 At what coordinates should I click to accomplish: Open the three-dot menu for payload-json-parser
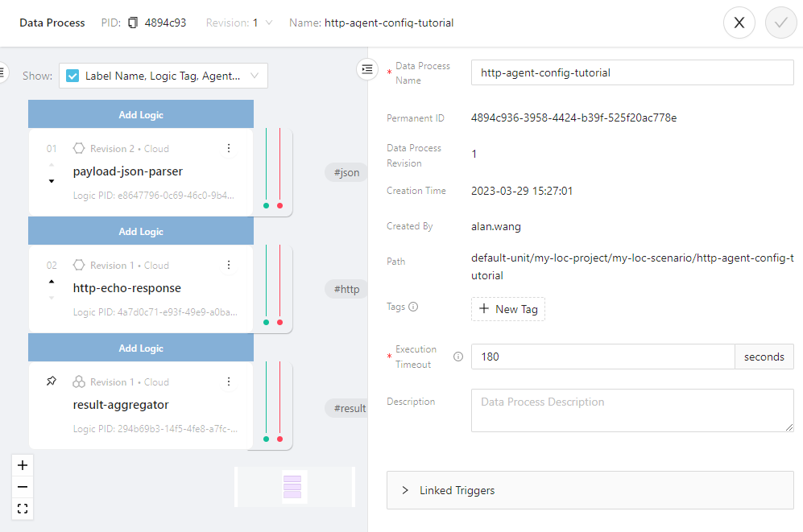click(x=229, y=148)
